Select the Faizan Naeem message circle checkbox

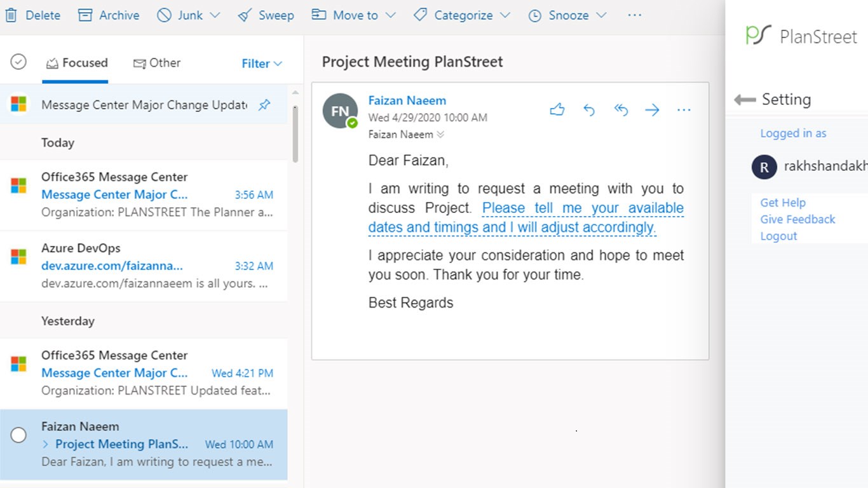click(19, 435)
